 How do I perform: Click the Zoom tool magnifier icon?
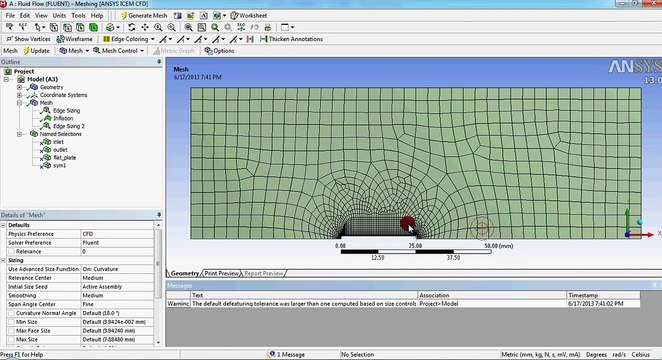pos(158,27)
